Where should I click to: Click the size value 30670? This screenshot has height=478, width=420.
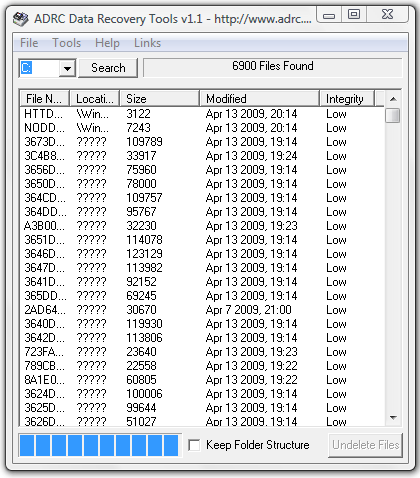coord(141,310)
